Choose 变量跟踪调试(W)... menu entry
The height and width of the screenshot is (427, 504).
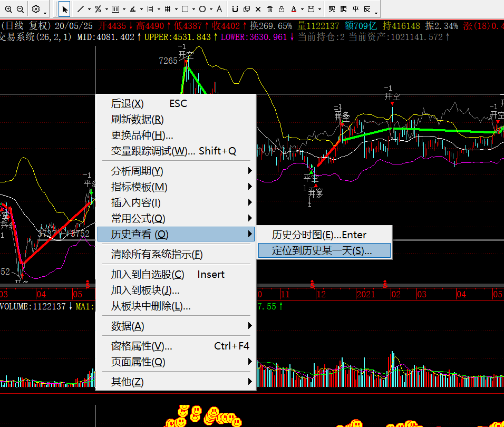click(176, 151)
